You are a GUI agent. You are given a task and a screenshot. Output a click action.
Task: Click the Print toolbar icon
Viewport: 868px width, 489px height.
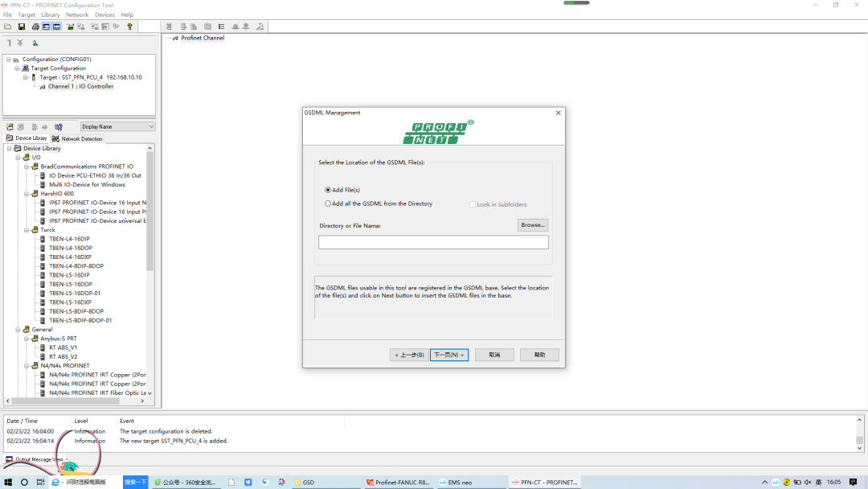[35, 26]
